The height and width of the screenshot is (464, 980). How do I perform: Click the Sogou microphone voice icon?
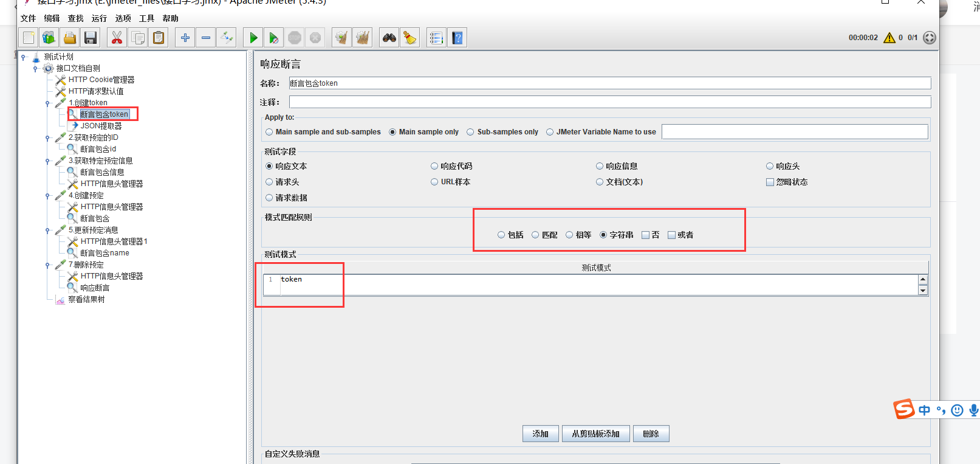pos(974,410)
